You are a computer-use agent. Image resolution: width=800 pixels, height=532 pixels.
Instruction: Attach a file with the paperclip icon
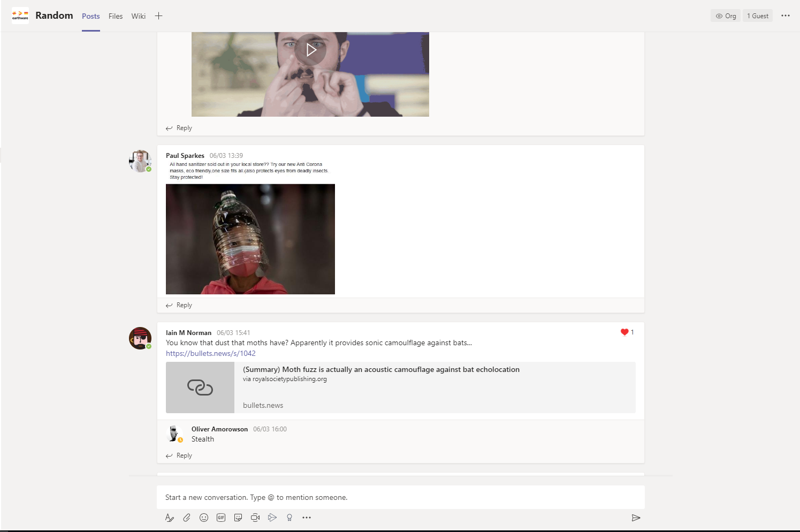187,518
